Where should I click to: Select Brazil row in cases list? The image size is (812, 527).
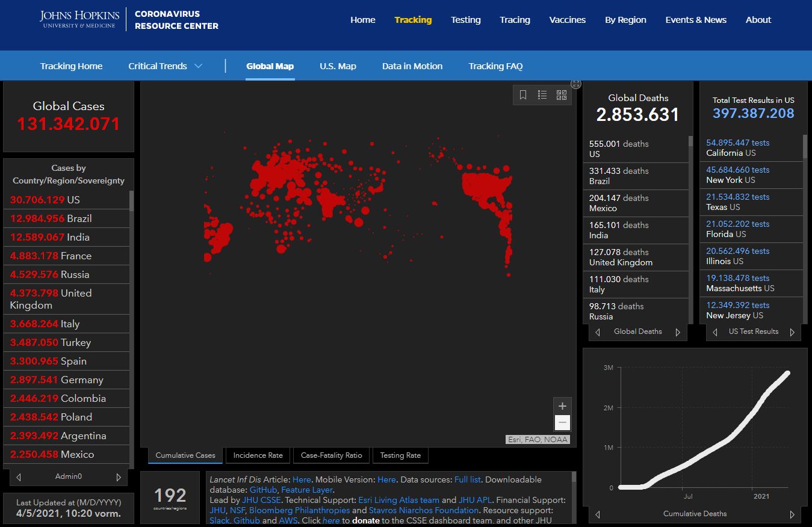(x=67, y=218)
